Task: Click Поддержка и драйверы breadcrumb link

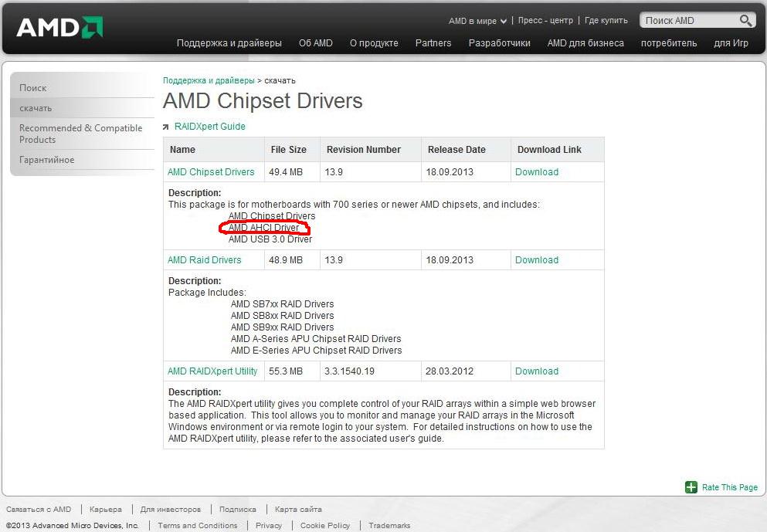Action: (209, 80)
